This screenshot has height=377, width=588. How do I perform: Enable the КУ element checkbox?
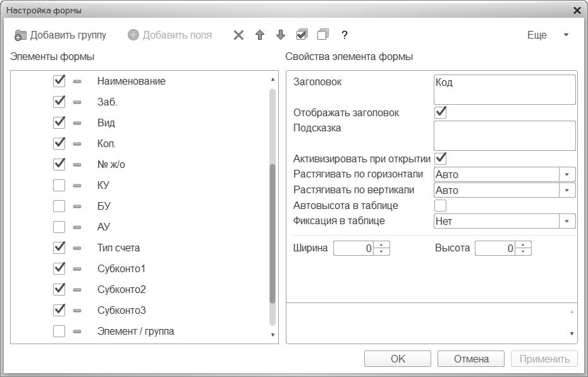pyautogui.click(x=59, y=186)
